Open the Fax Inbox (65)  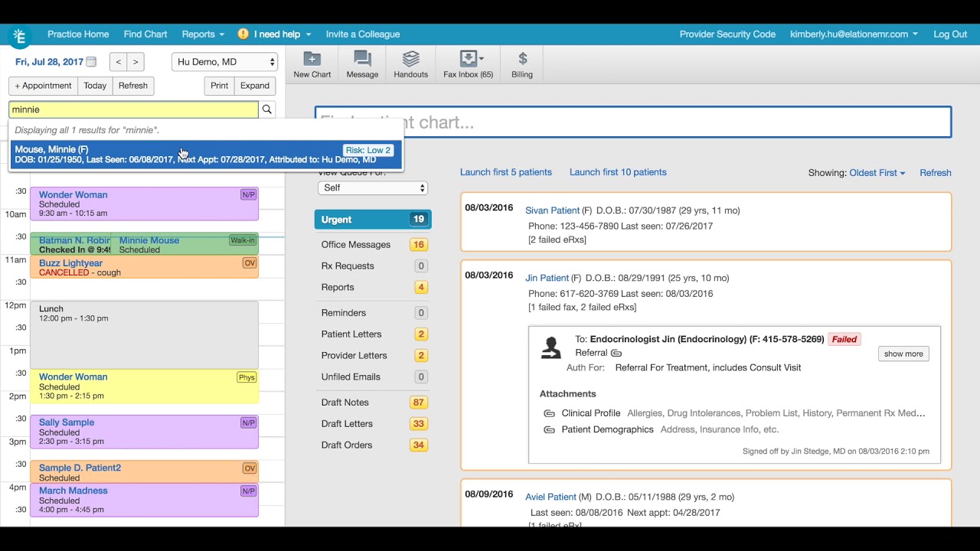click(469, 65)
